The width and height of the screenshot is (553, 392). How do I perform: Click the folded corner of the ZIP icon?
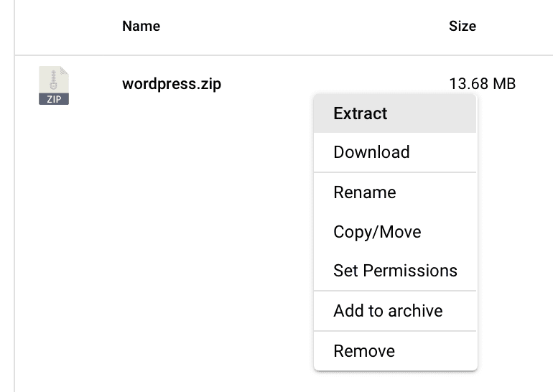click(64, 71)
